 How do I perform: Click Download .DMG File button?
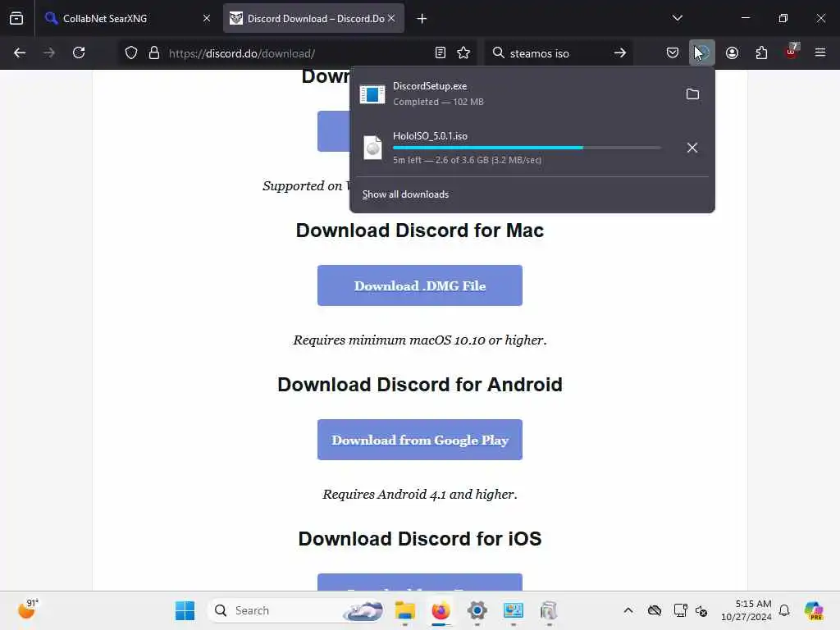coord(420,285)
